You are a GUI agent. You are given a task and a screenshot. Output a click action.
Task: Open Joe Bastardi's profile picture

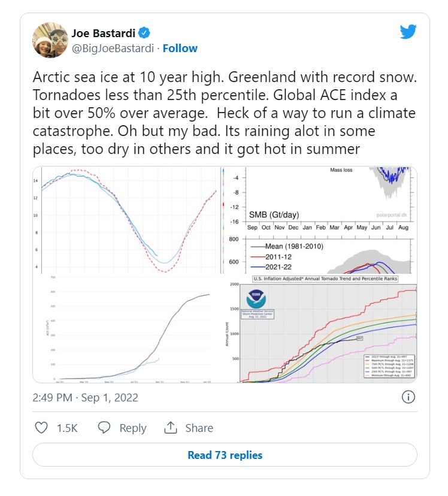[x=50, y=40]
